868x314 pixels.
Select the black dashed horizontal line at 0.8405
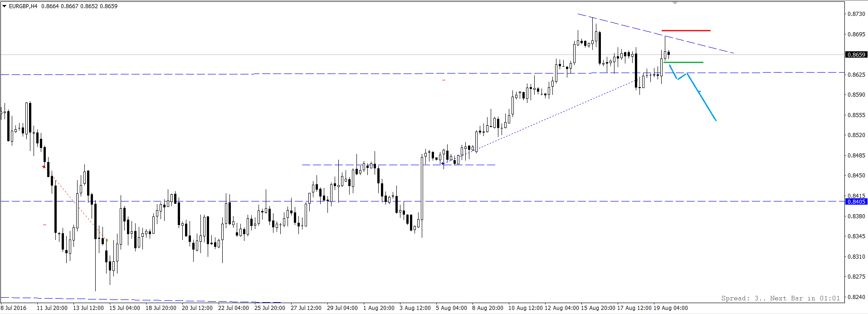pyautogui.click(x=422, y=201)
